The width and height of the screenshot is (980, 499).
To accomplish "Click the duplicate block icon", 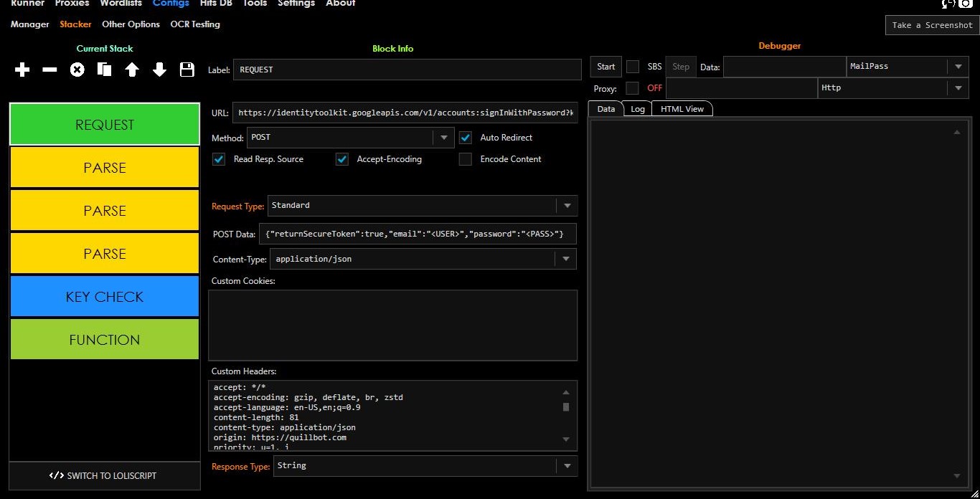I will 105,70.
